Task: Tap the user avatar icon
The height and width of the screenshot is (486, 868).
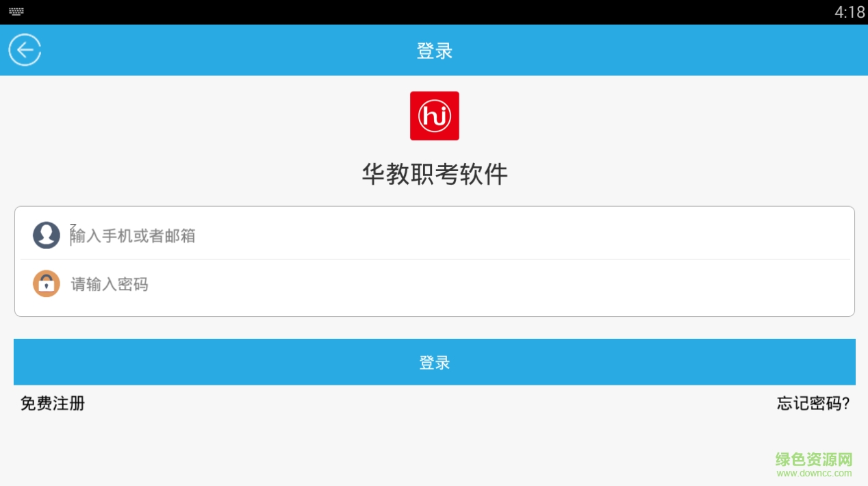Action: 47,235
